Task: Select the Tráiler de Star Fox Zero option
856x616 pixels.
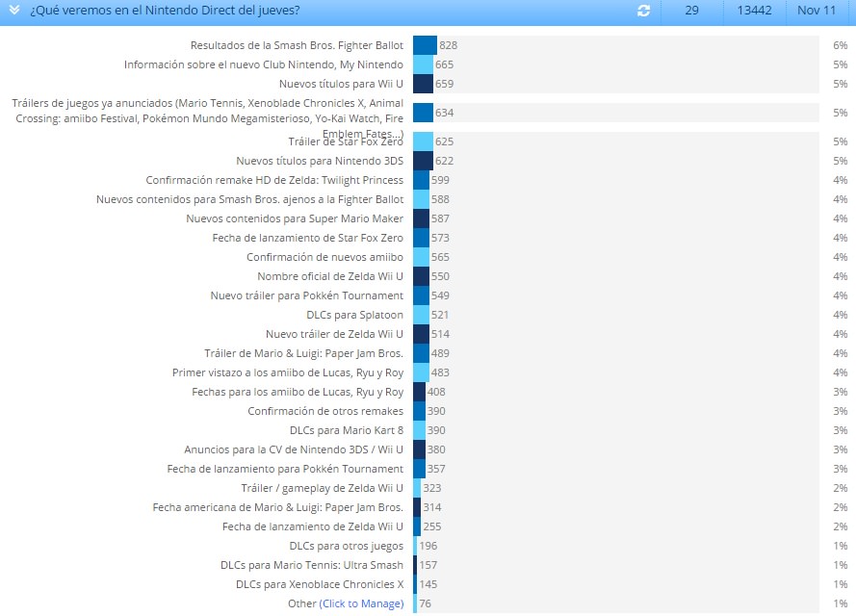Action: (x=346, y=141)
